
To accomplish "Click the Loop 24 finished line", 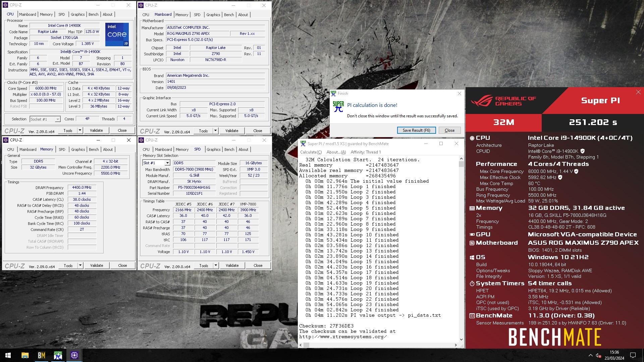I will click(x=352, y=310).
